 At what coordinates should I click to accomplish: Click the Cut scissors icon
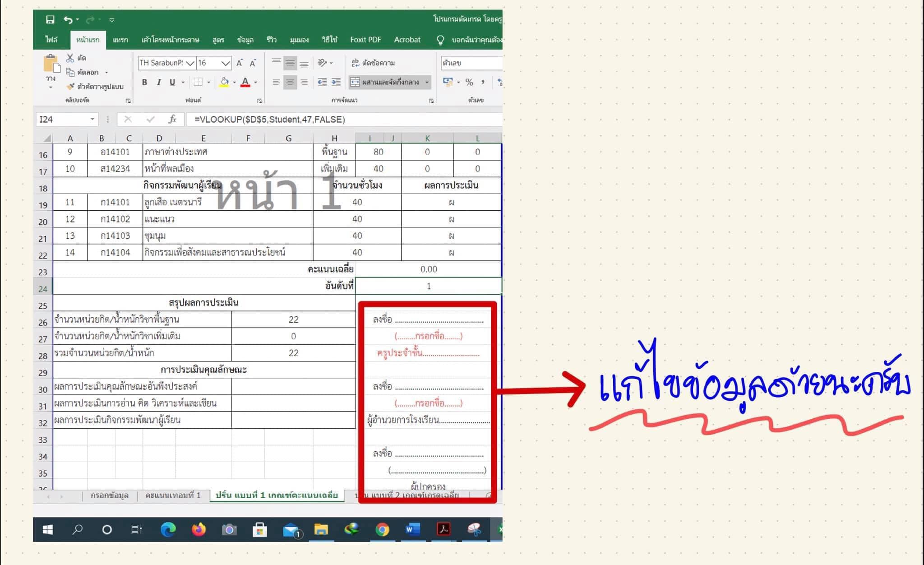tap(70, 58)
